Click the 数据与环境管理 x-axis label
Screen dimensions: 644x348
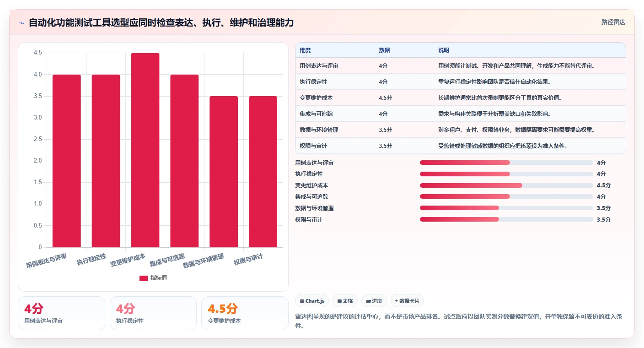pyautogui.click(x=204, y=261)
